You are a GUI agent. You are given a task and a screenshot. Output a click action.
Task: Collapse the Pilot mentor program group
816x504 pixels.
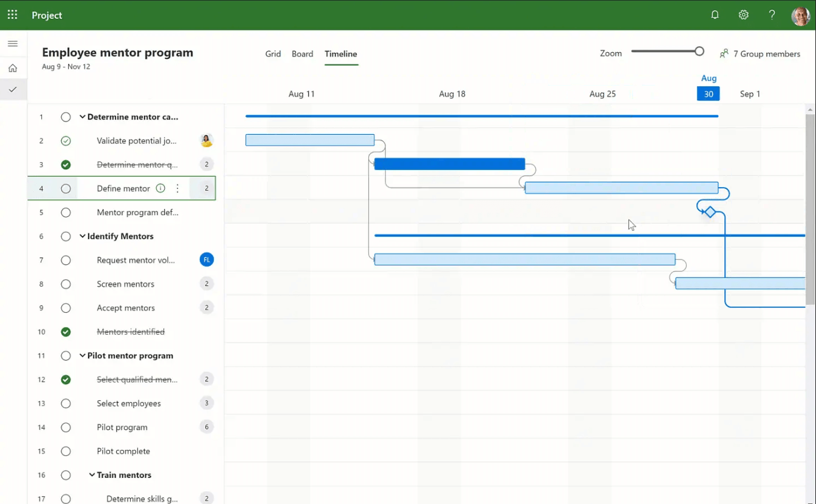[83, 356]
